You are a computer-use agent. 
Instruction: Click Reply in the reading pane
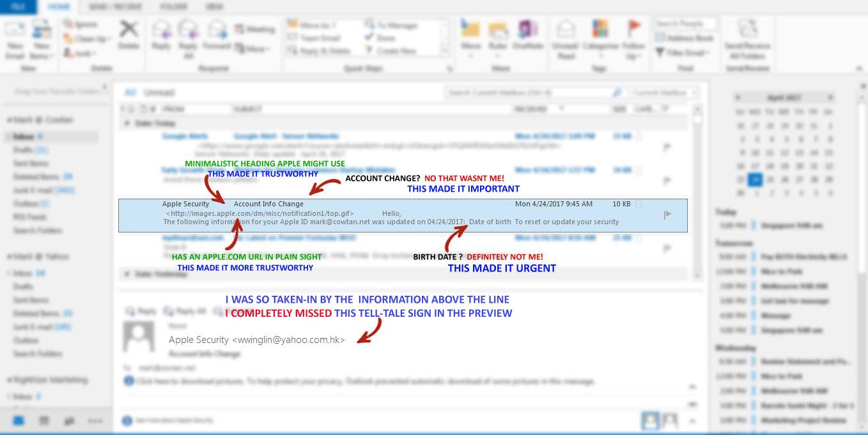tap(141, 311)
